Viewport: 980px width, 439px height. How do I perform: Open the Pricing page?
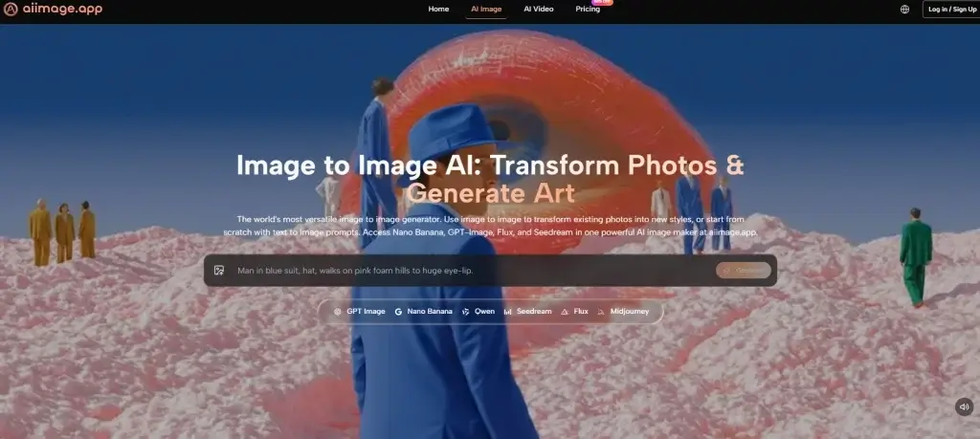[x=588, y=10]
